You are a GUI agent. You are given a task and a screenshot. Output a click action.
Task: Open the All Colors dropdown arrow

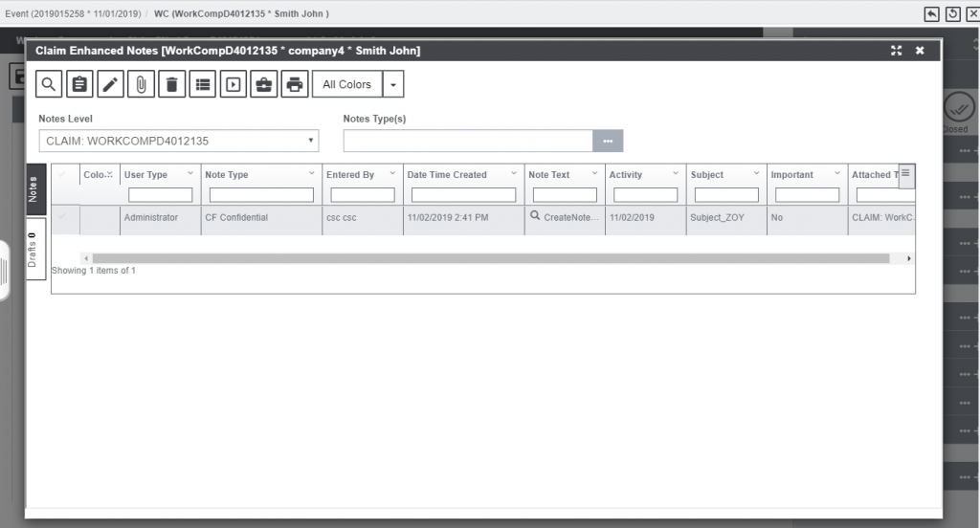coord(393,84)
